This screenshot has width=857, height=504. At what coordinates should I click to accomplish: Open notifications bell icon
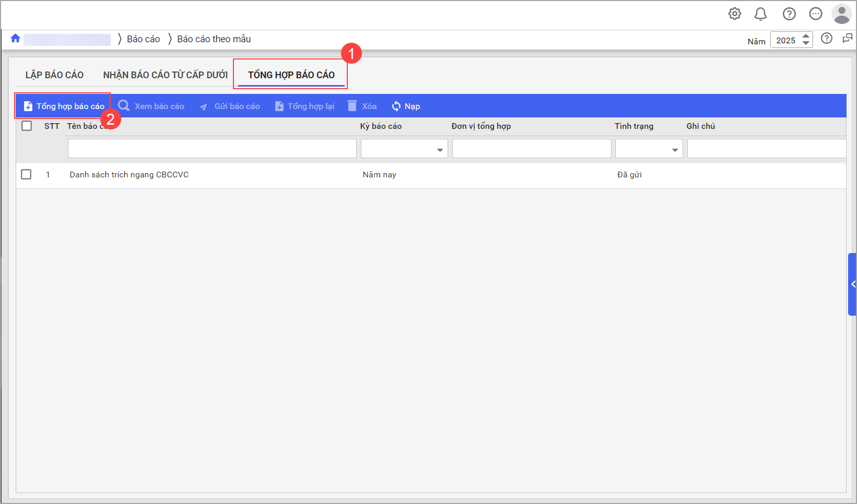pos(760,14)
